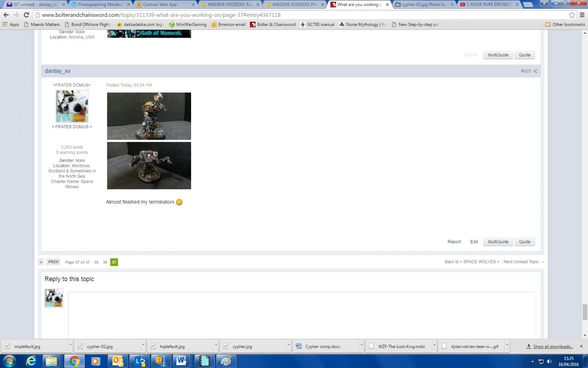
Task: Open the first terminator photo thumbnail
Action: (149, 116)
